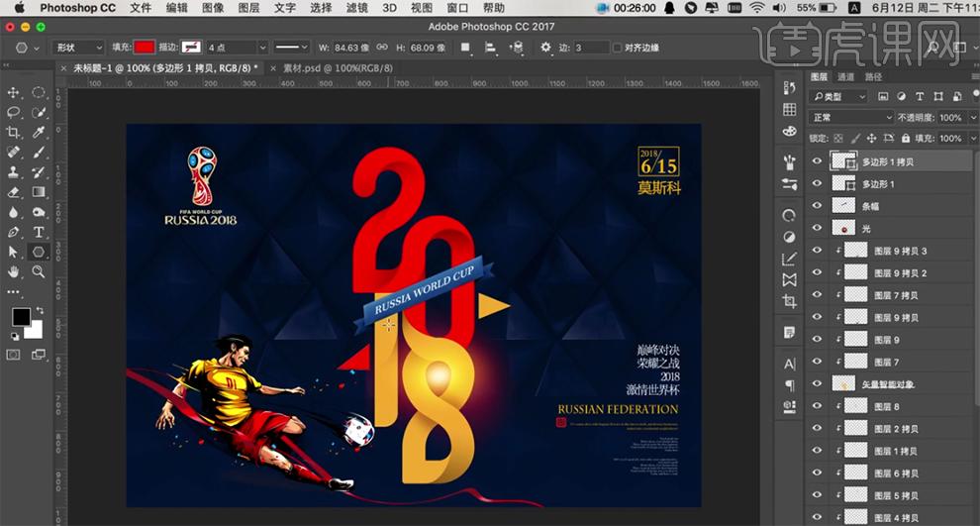Open the 图层 menu in menu bar
Viewport: 980px width, 526px height.
[x=248, y=8]
